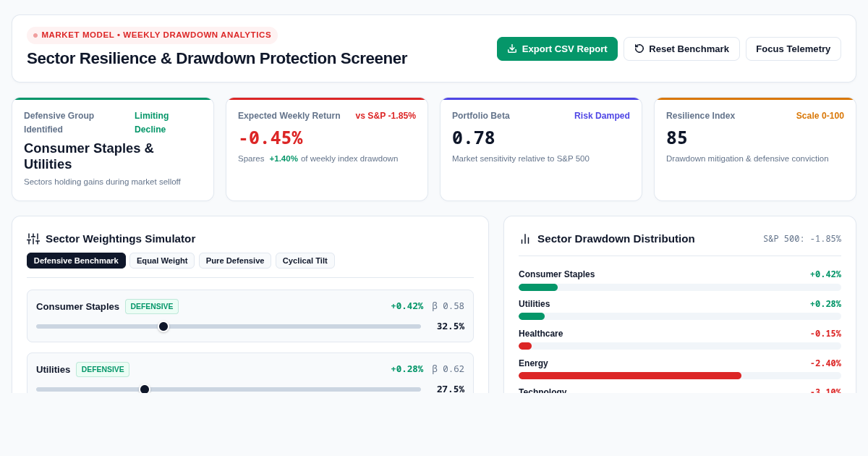The width and height of the screenshot is (868, 456).
Task: Click the Utilities drawdown bar
Action: point(680,316)
